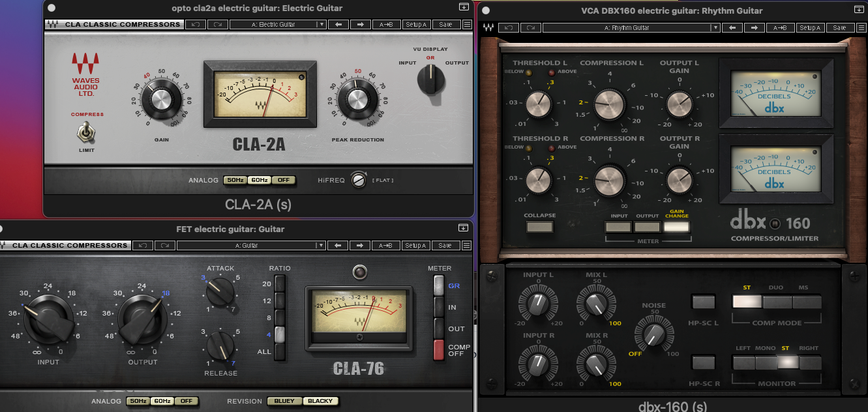Set dbx-160 monitor to MONO

pyautogui.click(x=766, y=362)
